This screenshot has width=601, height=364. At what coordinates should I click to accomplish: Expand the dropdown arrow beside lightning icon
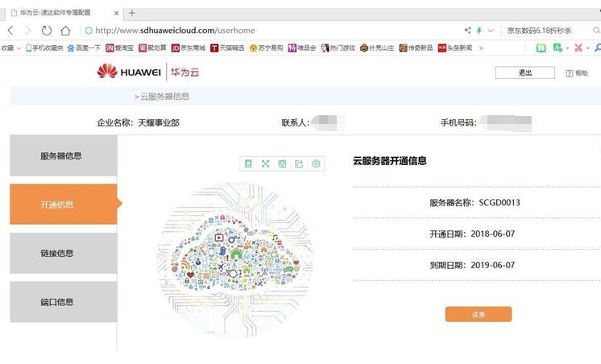(491, 31)
